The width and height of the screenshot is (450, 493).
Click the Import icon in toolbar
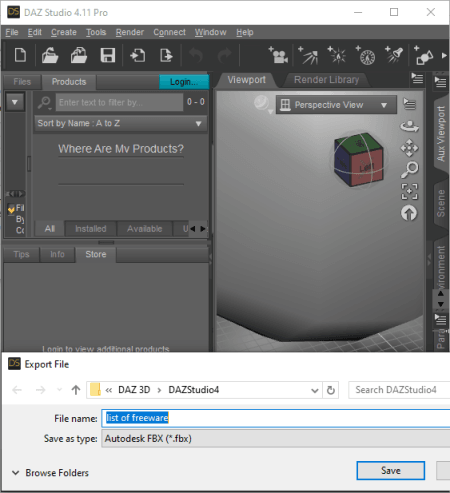(x=137, y=55)
